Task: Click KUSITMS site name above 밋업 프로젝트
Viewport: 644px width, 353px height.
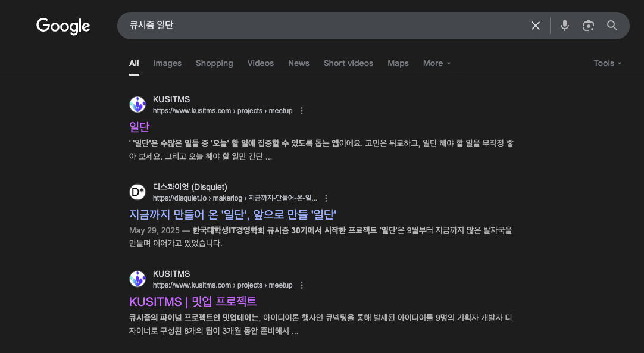Action: [x=171, y=274]
